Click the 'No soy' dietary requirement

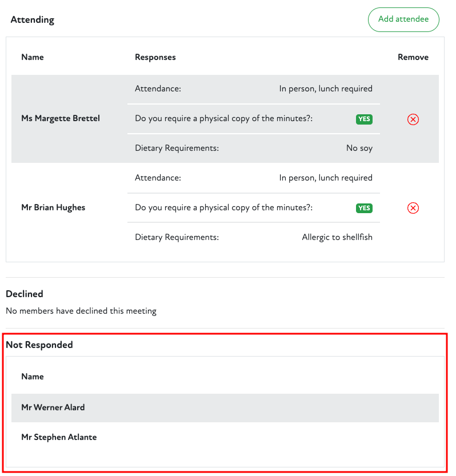pos(359,148)
